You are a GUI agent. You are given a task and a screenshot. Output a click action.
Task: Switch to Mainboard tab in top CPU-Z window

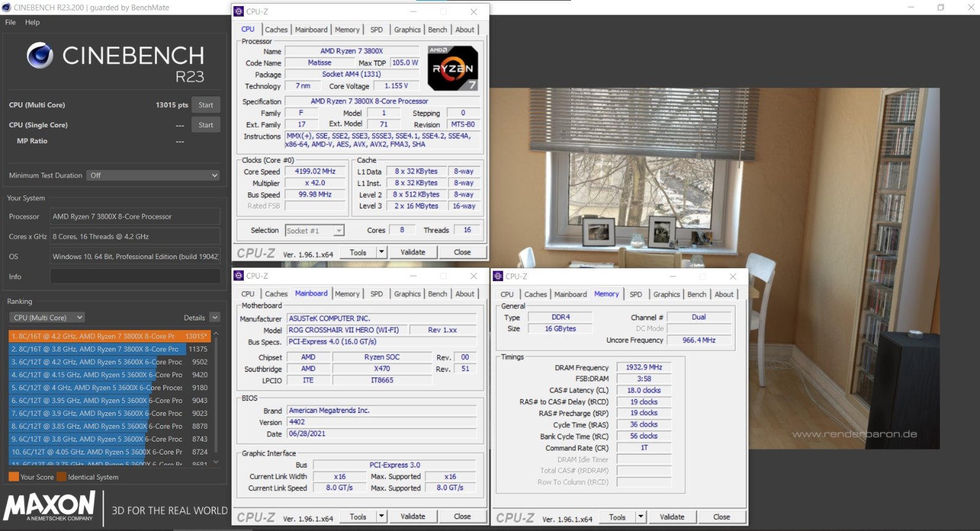coord(311,29)
